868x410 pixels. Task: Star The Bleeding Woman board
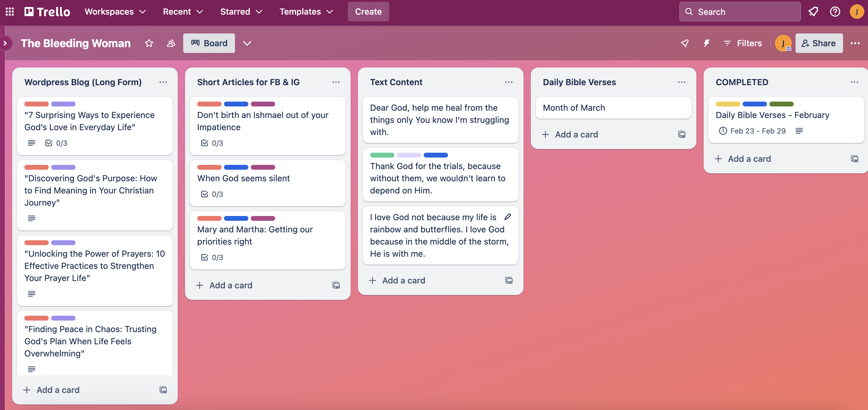[149, 43]
